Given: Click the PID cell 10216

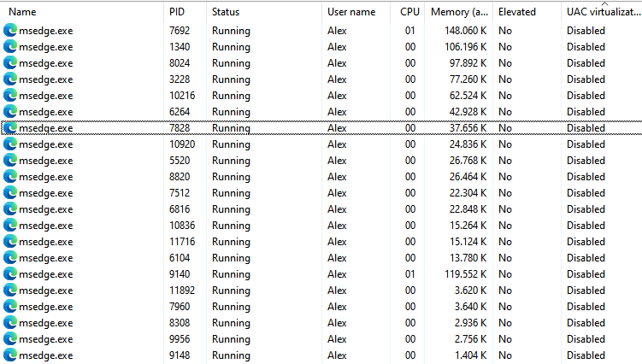Looking at the screenshot, I should click(x=182, y=96).
